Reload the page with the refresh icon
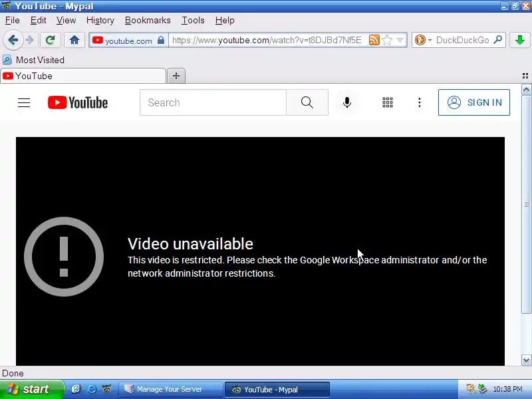 coord(51,40)
